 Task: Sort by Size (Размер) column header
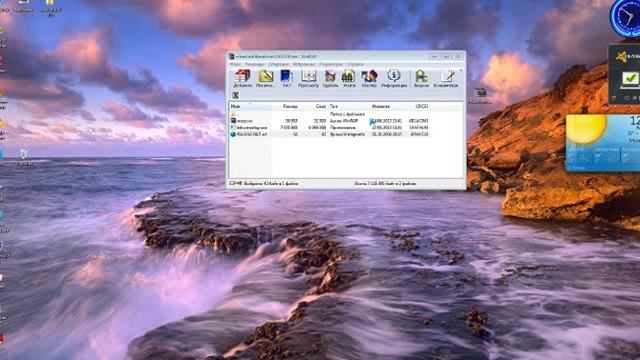285,106
